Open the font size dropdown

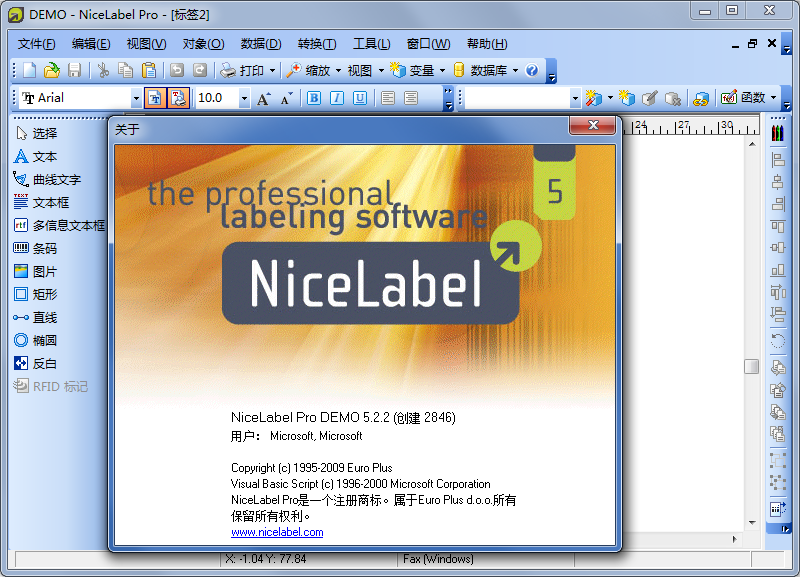coord(244,97)
